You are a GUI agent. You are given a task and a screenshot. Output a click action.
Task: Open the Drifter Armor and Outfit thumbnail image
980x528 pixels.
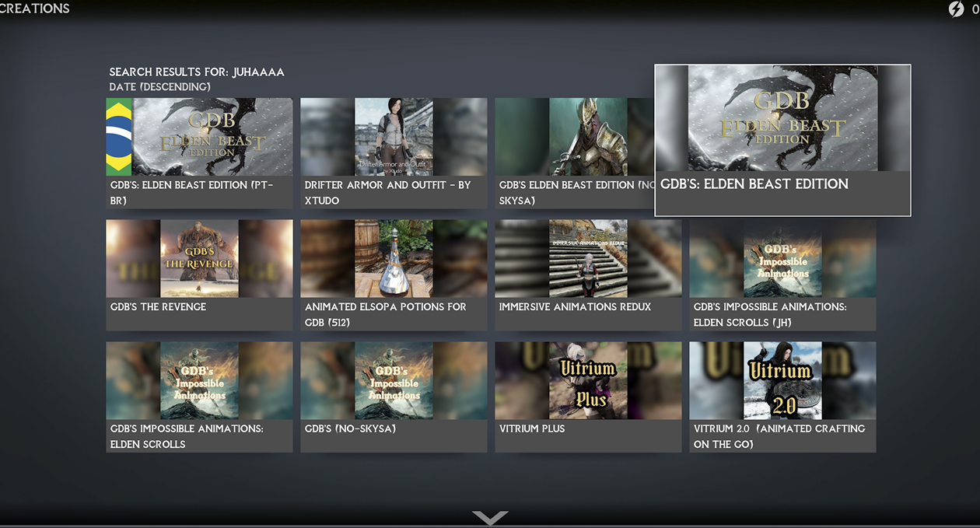point(394,137)
